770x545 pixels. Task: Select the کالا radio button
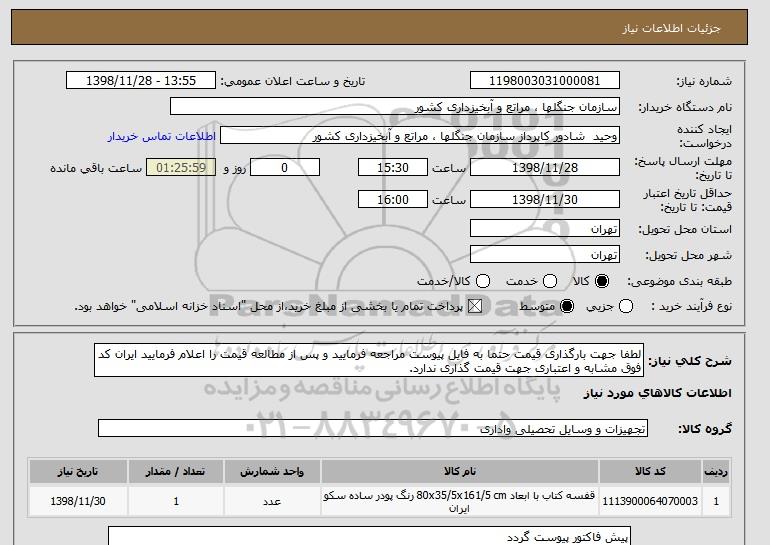click(x=602, y=281)
